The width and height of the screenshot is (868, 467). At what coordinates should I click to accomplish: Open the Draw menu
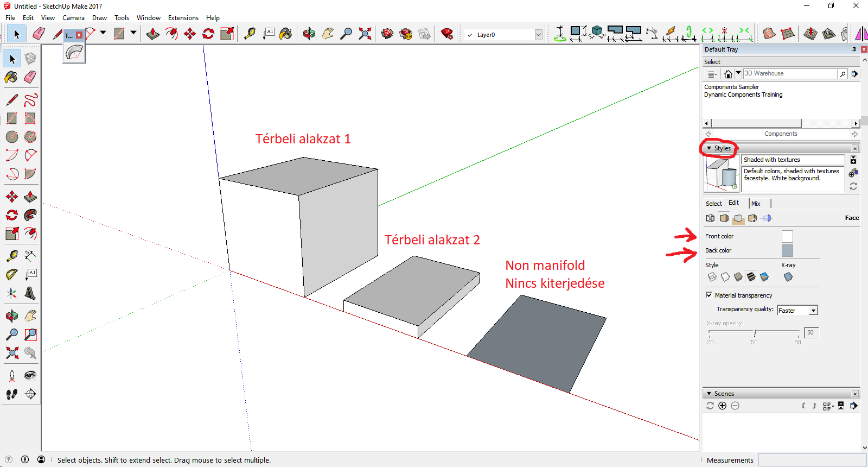99,18
